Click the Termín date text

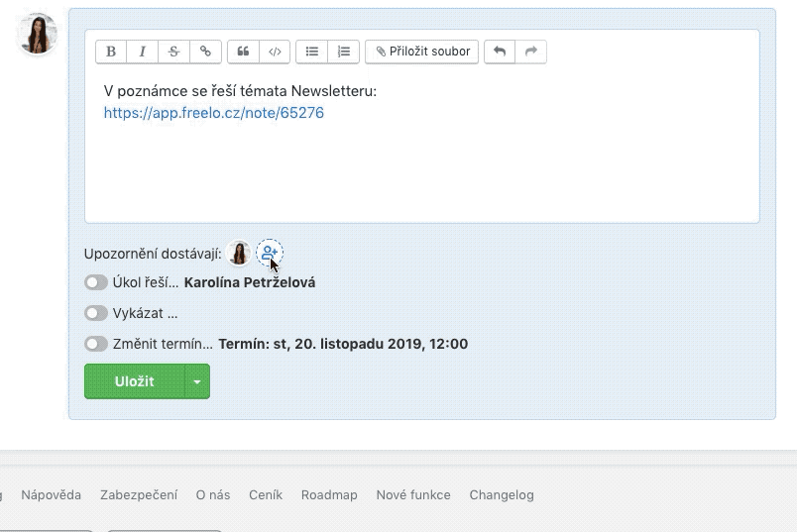(343, 344)
